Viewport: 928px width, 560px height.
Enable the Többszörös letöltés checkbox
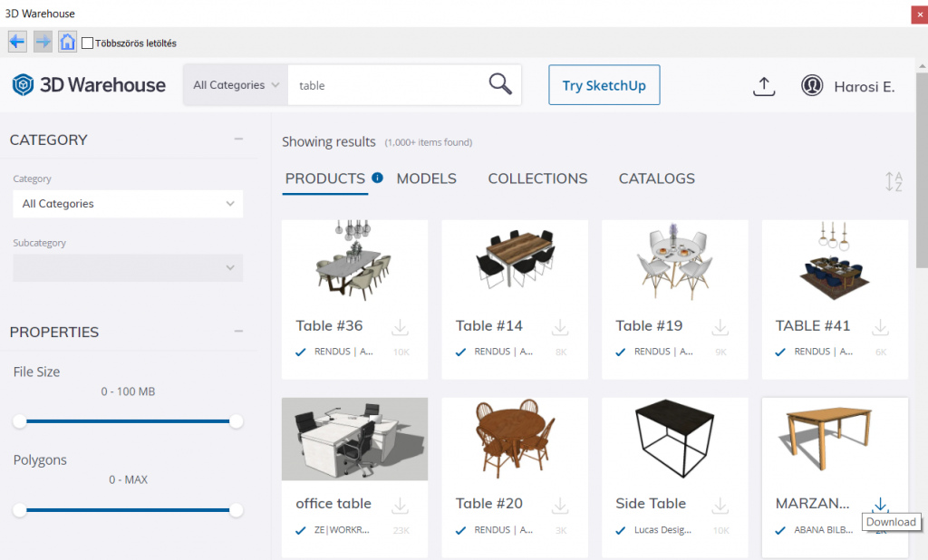point(88,43)
